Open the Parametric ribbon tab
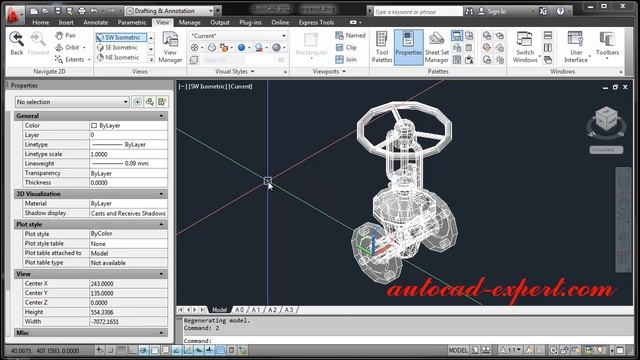 tap(132, 22)
